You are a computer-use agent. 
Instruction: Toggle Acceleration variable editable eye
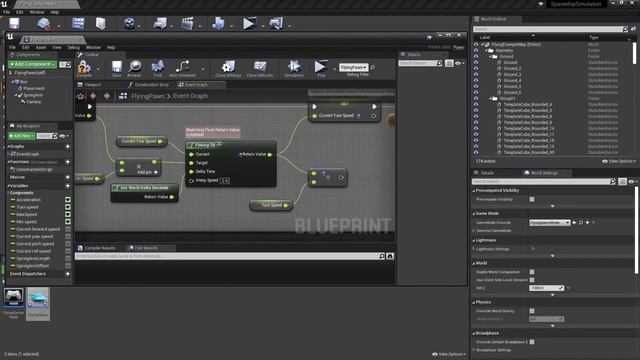(68, 200)
